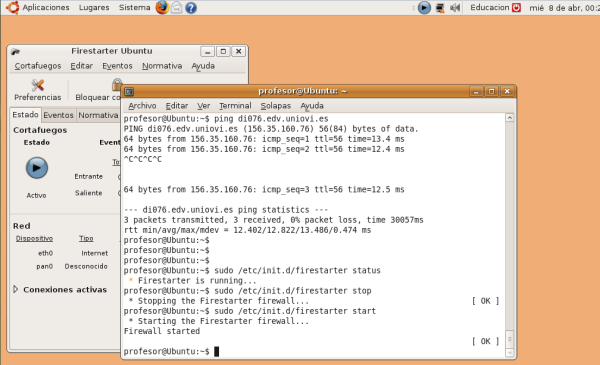
Task: Click the volume speaker icon
Action: 455,8
